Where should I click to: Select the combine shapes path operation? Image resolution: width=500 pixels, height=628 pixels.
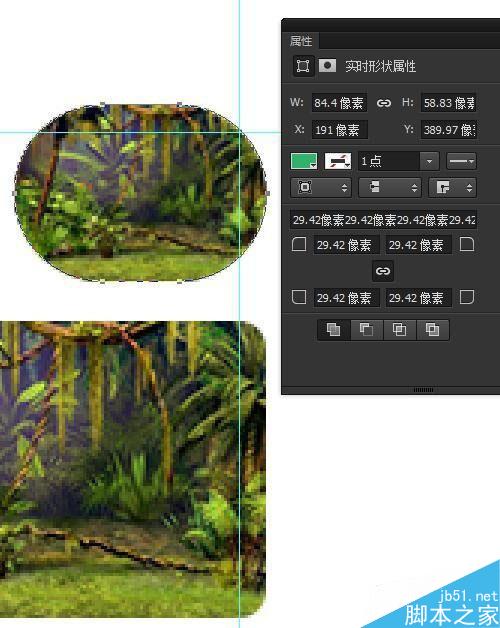pyautogui.click(x=334, y=330)
